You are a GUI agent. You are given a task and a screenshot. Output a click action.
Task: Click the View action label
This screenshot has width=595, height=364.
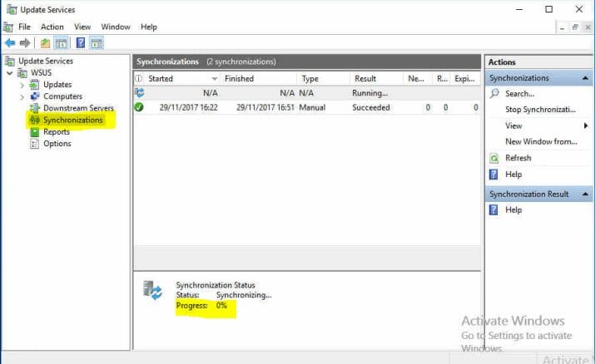tap(513, 125)
